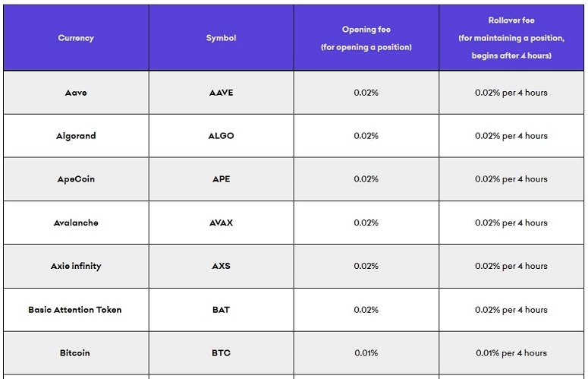Click the Opening fee column header
588x379 pixels.
click(366, 38)
